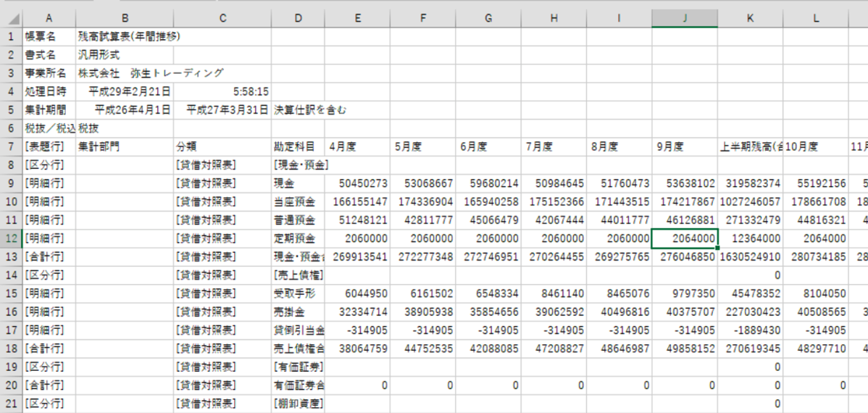Click total 49858152 in row 18
The width and height of the screenshot is (868, 413).
(685, 349)
